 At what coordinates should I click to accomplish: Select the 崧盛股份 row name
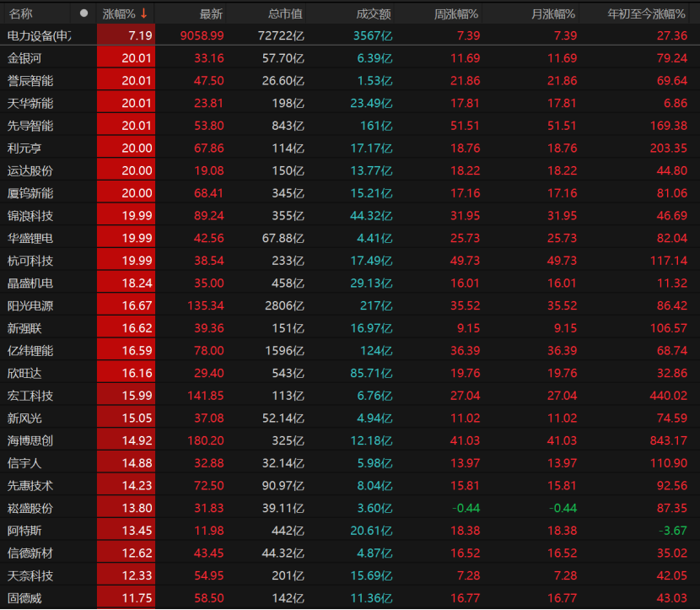30,508
